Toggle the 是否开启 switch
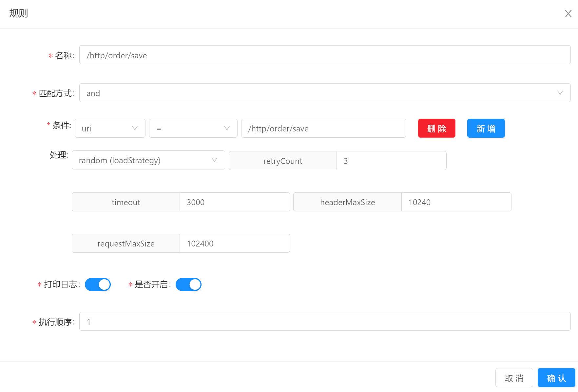The image size is (578, 392). tap(188, 284)
